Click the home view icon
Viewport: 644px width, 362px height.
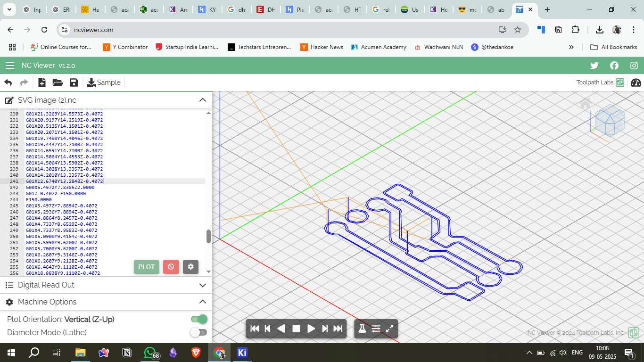pyautogui.click(x=586, y=104)
